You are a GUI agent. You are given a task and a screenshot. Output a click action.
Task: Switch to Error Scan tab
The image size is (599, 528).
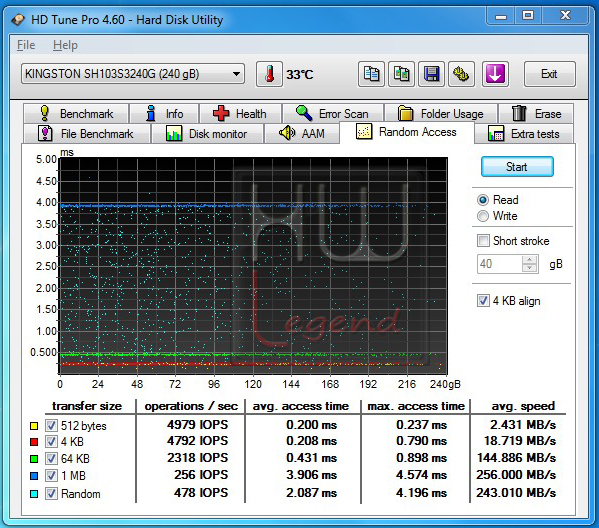[x=333, y=113]
